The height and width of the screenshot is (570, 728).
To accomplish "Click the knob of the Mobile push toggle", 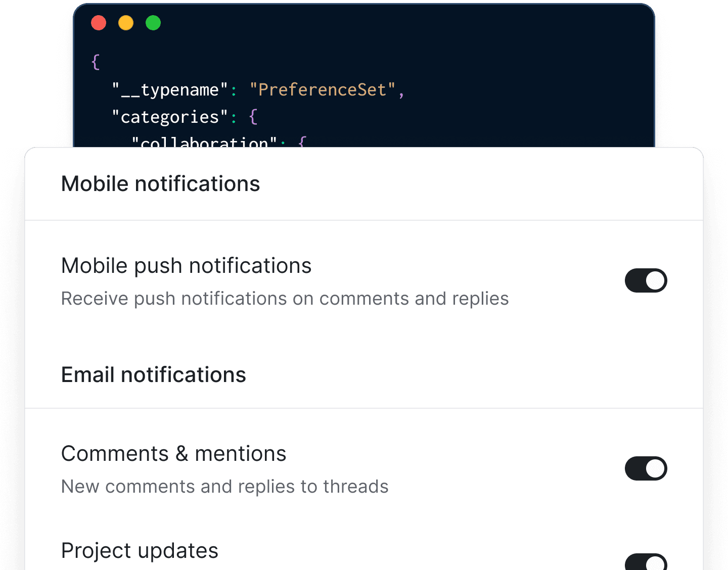I will 655,280.
